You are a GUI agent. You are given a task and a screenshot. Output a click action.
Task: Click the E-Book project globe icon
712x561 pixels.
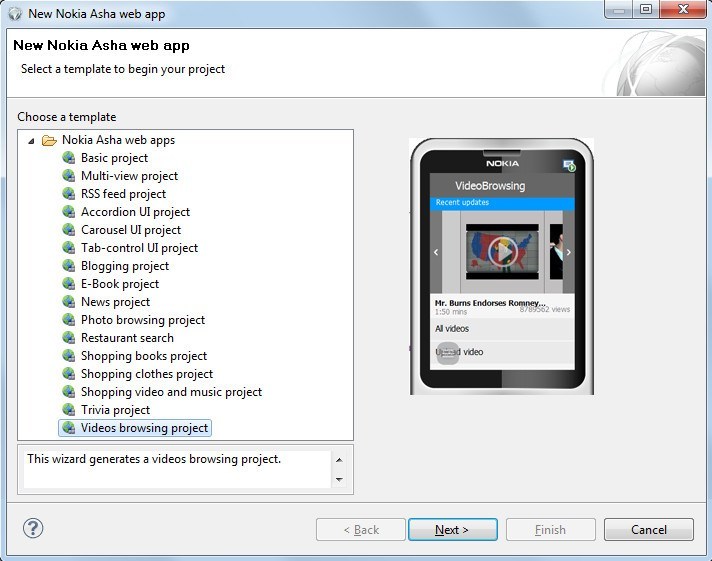(69, 284)
